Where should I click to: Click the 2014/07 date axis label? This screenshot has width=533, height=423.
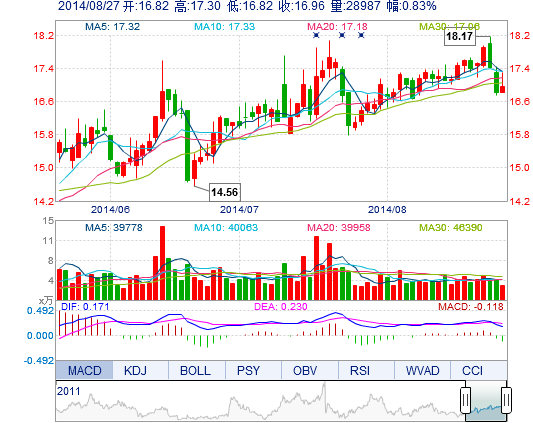[x=239, y=209]
